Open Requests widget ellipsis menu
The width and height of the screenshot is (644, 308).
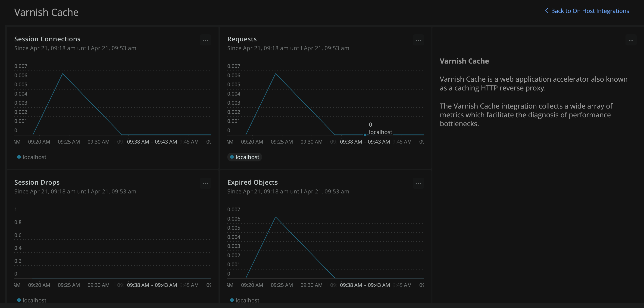(x=418, y=40)
